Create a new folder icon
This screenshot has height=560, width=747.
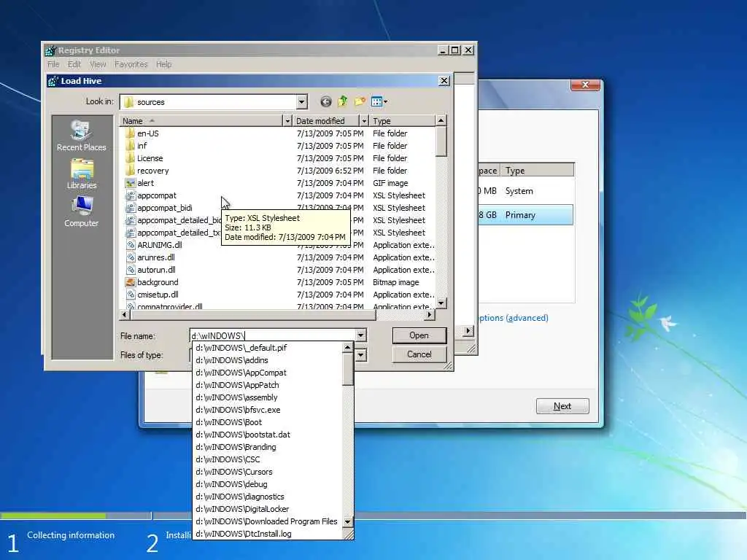pyautogui.click(x=360, y=101)
